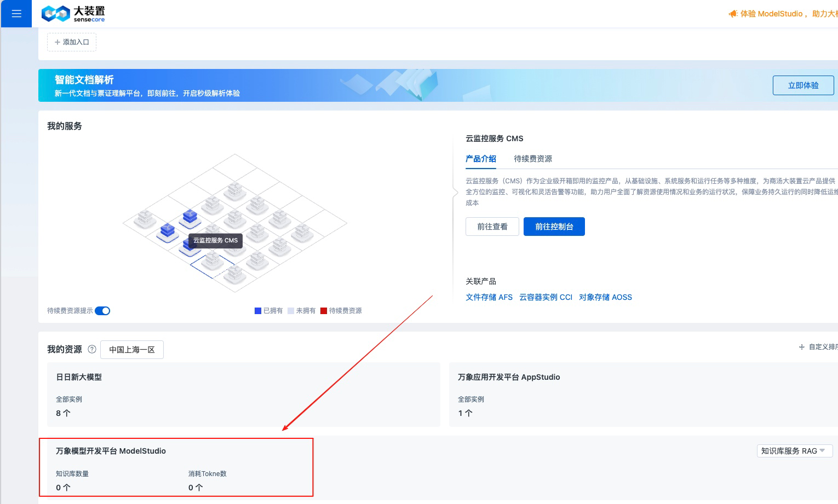Toggle off 待续费资源提示
The height and width of the screenshot is (504, 838).
point(102,310)
